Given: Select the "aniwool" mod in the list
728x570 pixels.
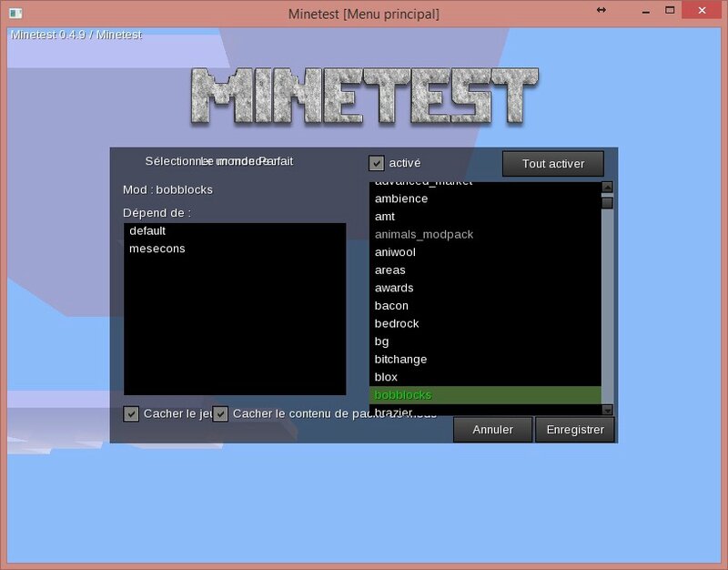Looking at the screenshot, I should (396, 252).
